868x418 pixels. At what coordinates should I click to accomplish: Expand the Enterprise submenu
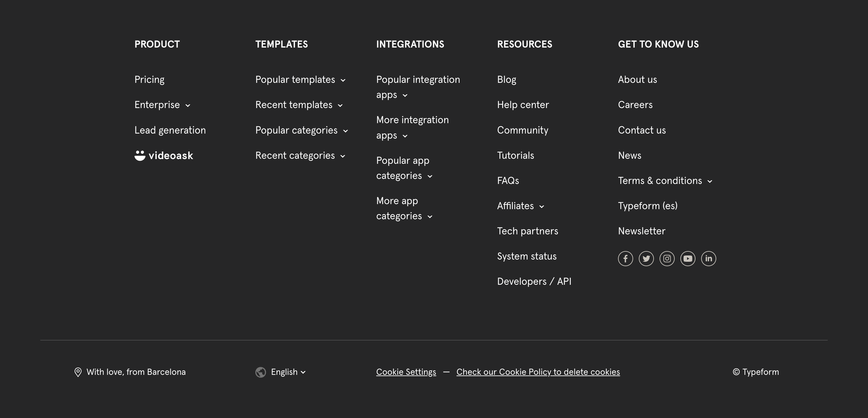click(162, 105)
